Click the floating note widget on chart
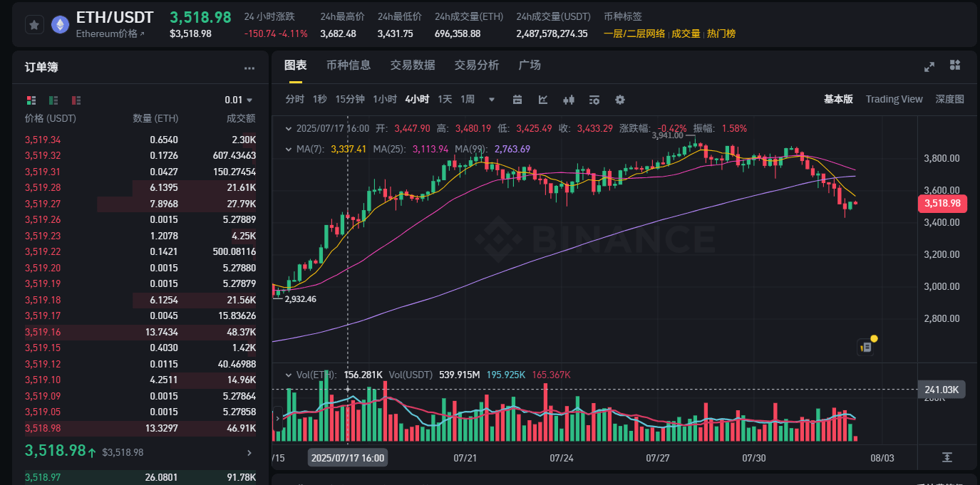980x485 pixels. [866, 347]
